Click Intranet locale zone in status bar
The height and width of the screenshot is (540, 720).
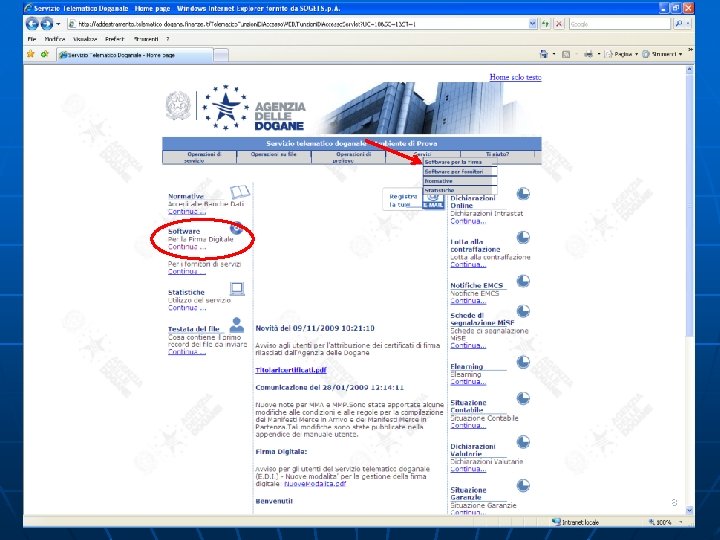click(575, 522)
